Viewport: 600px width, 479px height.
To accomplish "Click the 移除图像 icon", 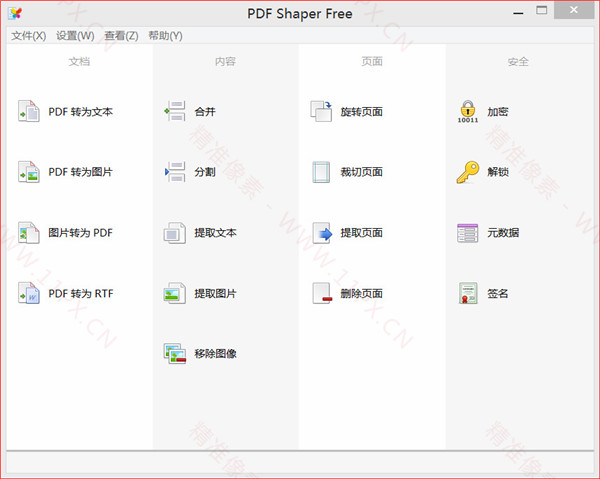I will coord(175,354).
